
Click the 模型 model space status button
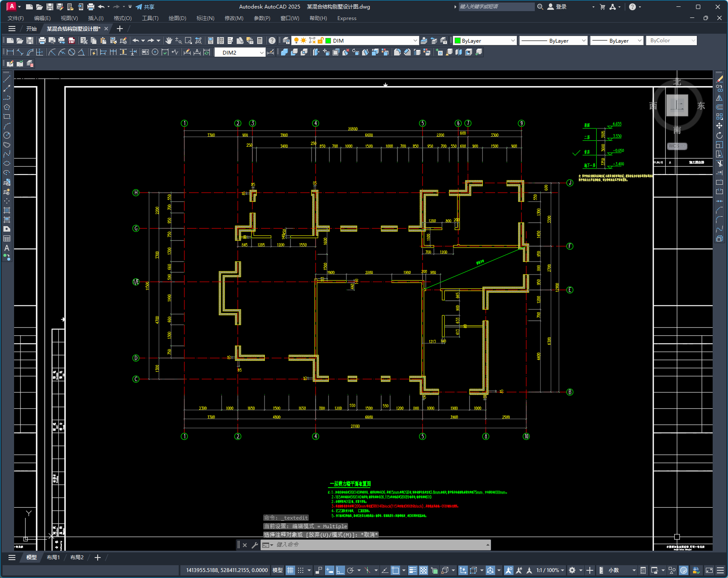[278, 570]
